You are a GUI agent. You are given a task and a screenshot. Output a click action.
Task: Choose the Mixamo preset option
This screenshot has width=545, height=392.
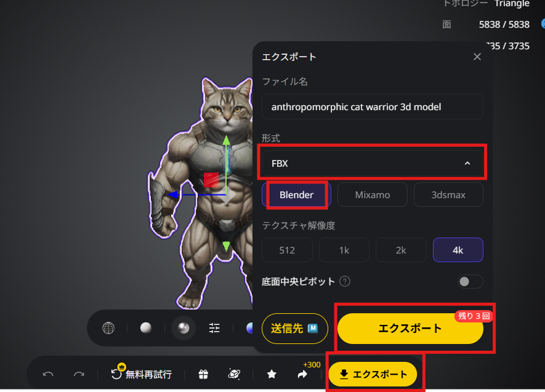coord(372,195)
